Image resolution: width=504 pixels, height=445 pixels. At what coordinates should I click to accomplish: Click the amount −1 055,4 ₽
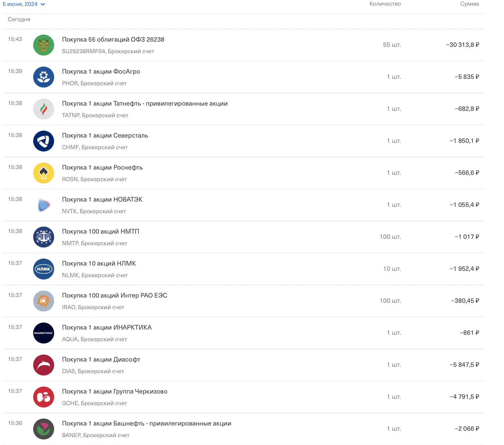tap(464, 205)
